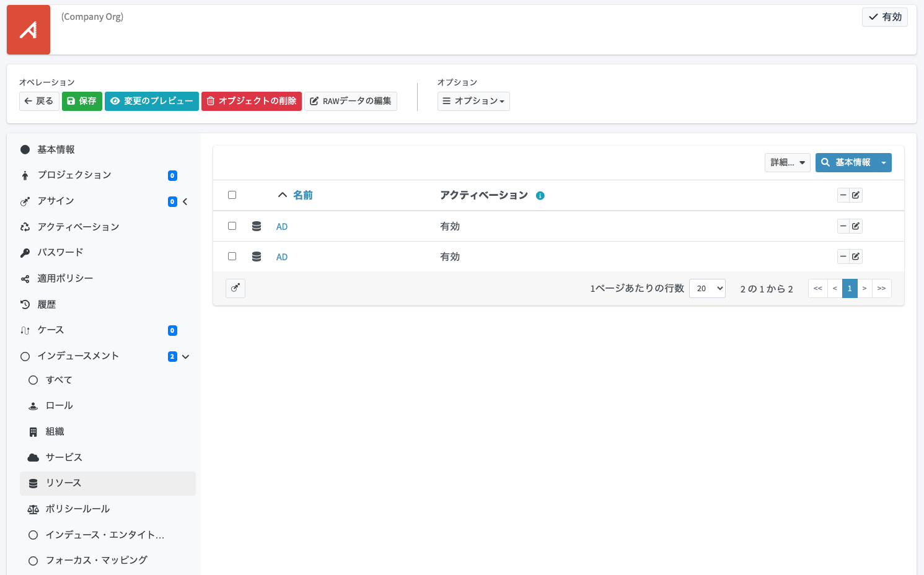Edit the first AD row with pencil icon
Viewport: 924px width, 575px height.
point(856,226)
